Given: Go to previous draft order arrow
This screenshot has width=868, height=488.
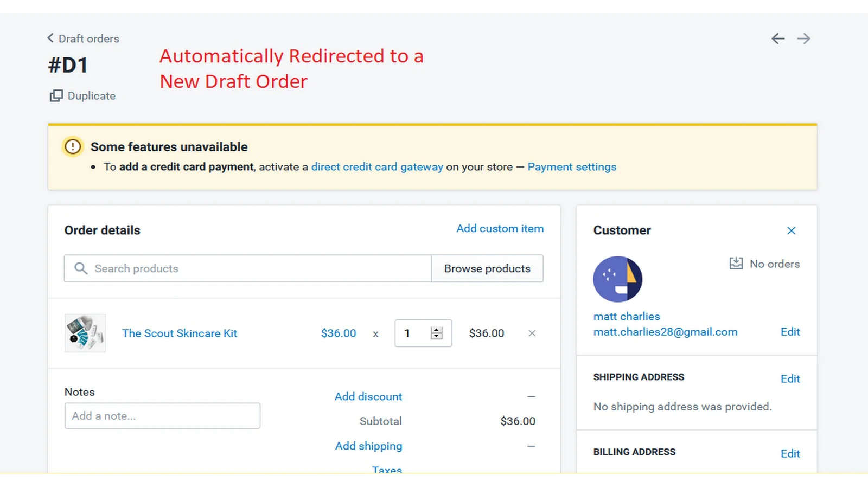Looking at the screenshot, I should pyautogui.click(x=778, y=38).
